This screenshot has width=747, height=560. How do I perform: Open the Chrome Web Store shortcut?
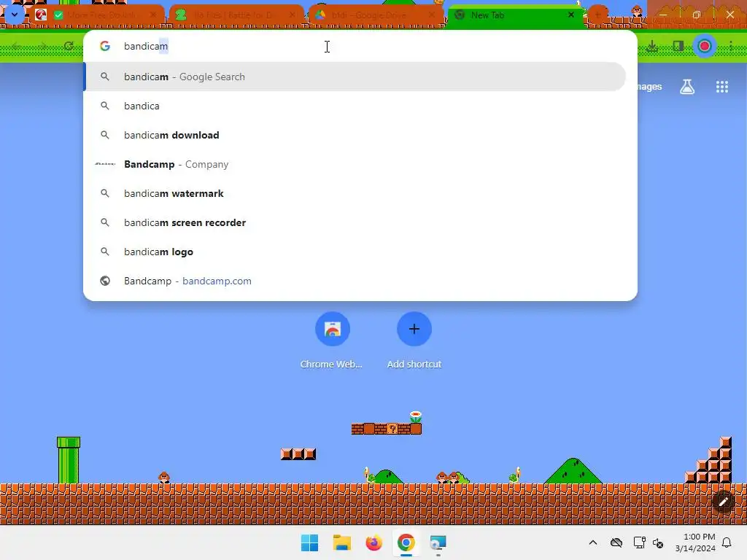click(x=333, y=329)
